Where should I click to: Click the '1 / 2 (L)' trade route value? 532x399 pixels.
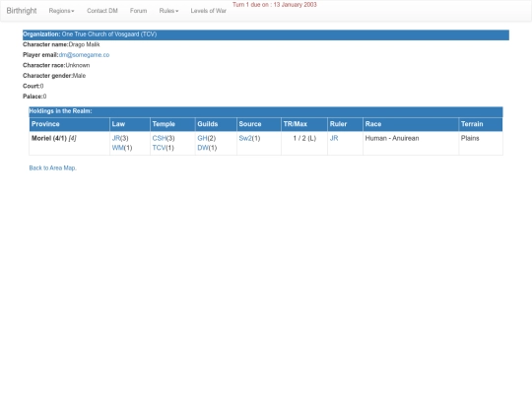point(304,138)
